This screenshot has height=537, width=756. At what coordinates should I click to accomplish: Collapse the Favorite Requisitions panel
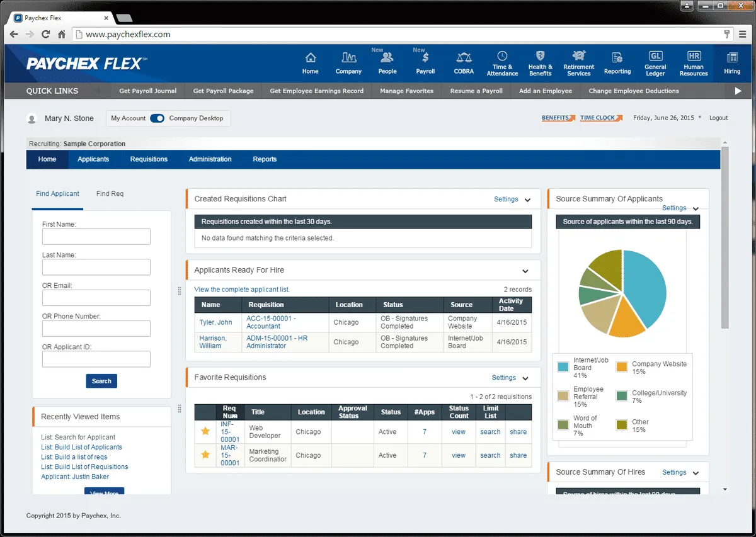tap(525, 379)
